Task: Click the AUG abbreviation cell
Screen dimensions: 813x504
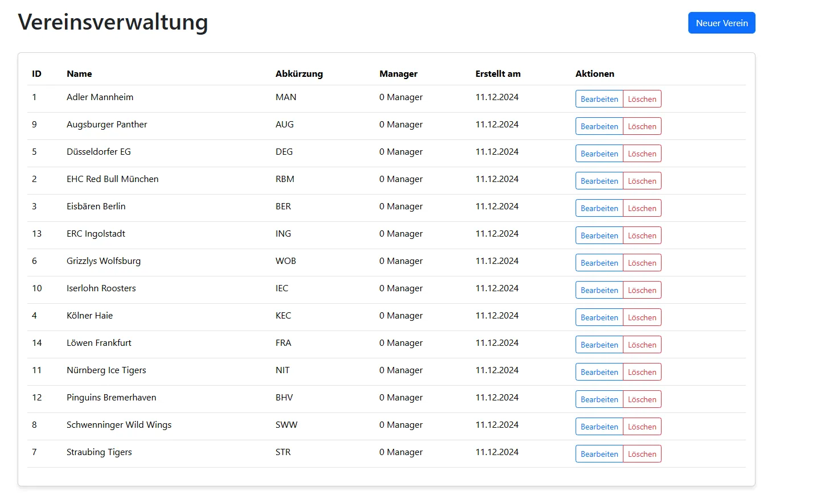Action: tap(285, 124)
